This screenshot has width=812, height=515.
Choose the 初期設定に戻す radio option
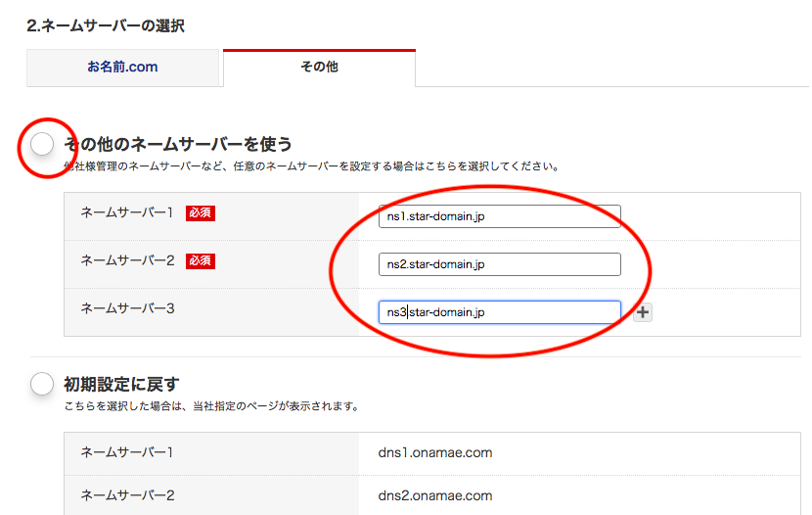pyautogui.click(x=42, y=384)
